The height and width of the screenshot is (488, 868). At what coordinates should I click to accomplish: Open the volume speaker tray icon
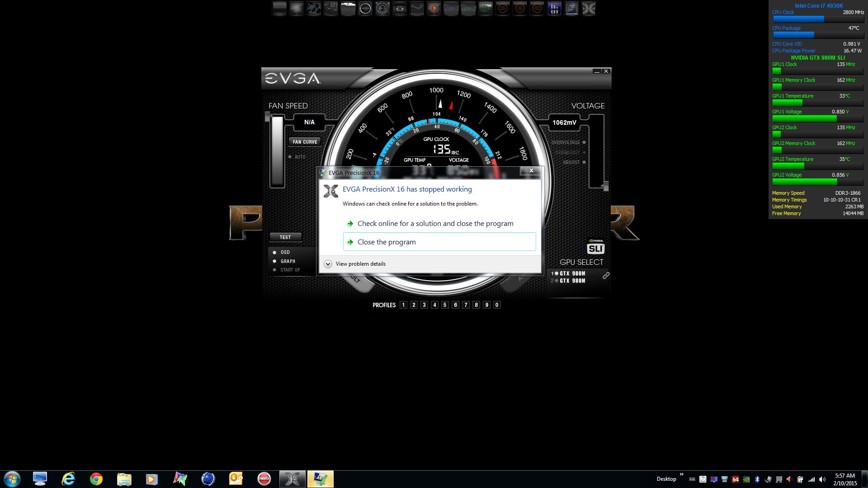click(822, 479)
